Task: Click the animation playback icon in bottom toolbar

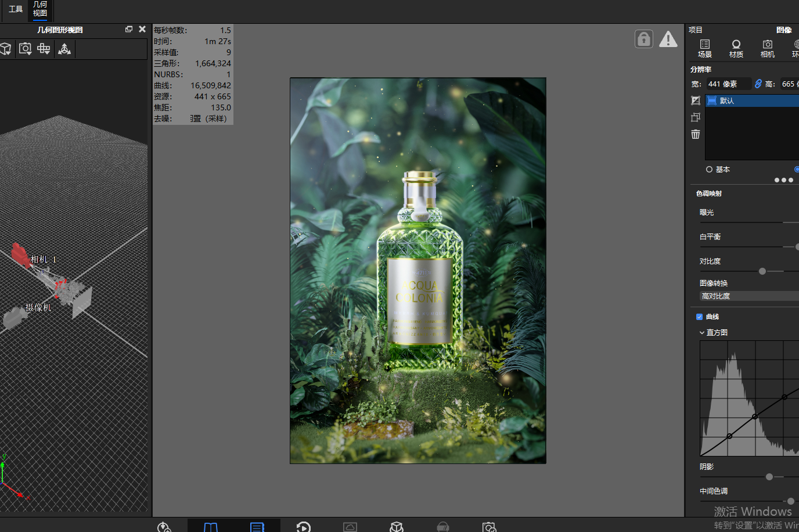Action: [304, 527]
